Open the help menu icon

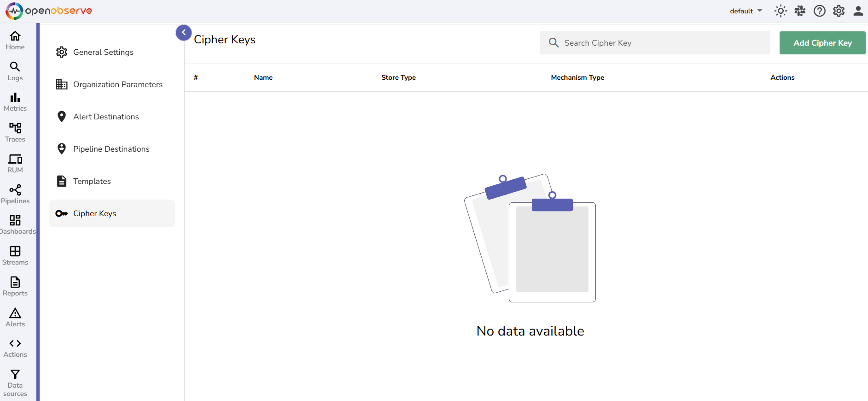coord(819,11)
